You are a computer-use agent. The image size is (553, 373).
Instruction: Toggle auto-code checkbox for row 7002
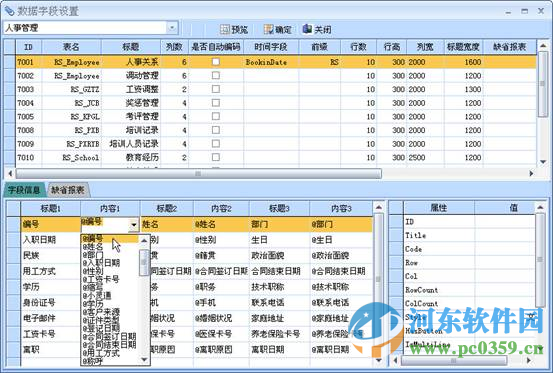[x=215, y=75]
